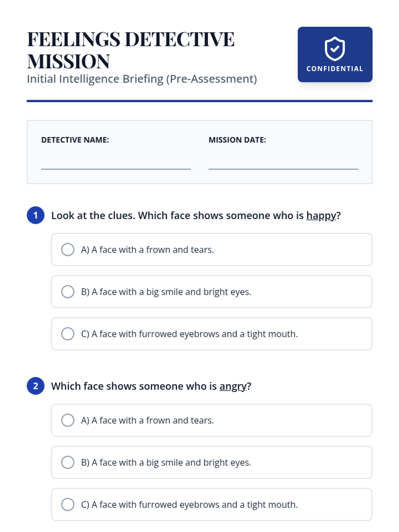Click the underlined word "happy"

(321, 216)
